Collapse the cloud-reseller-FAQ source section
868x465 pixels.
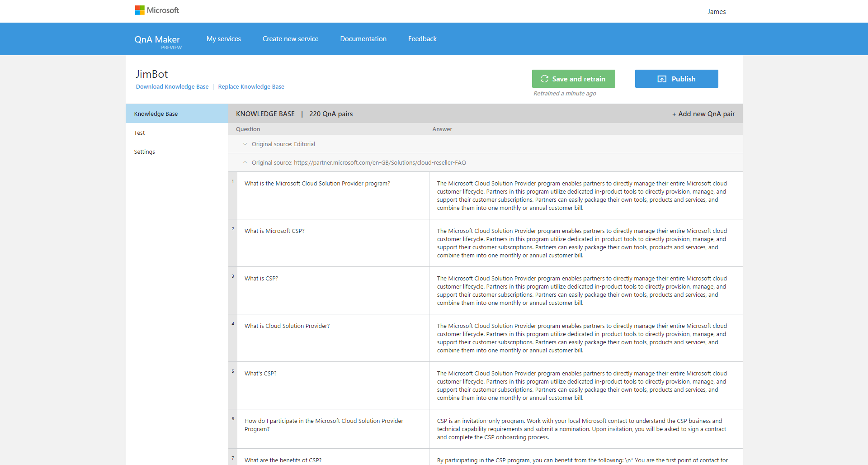[x=245, y=162]
